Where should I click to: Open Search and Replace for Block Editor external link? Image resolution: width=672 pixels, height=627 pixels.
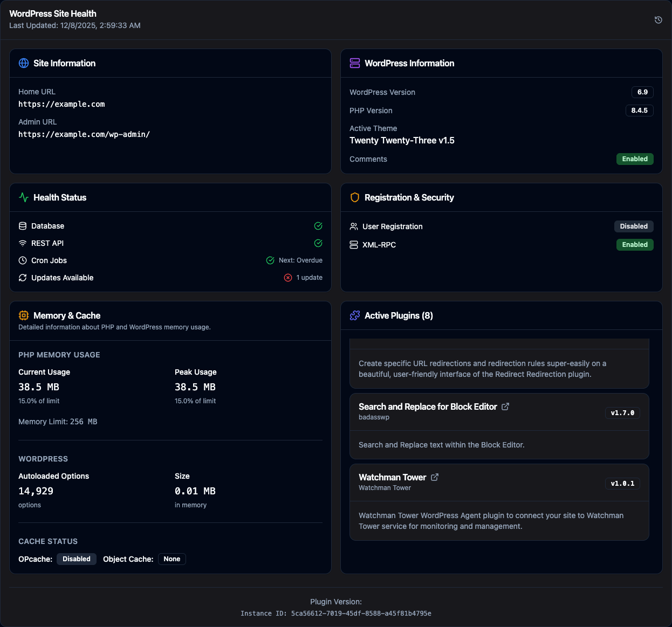(x=505, y=406)
